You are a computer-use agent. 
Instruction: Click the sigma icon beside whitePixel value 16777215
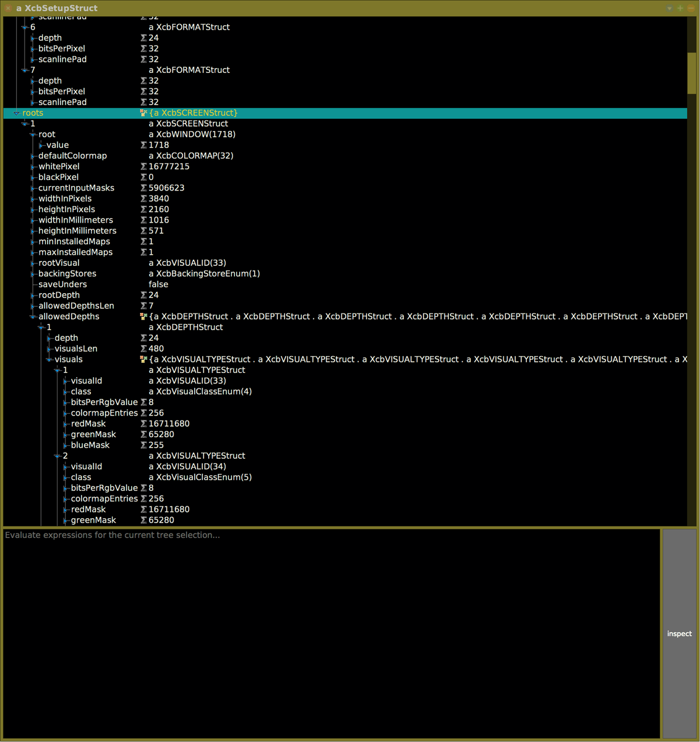pos(143,166)
